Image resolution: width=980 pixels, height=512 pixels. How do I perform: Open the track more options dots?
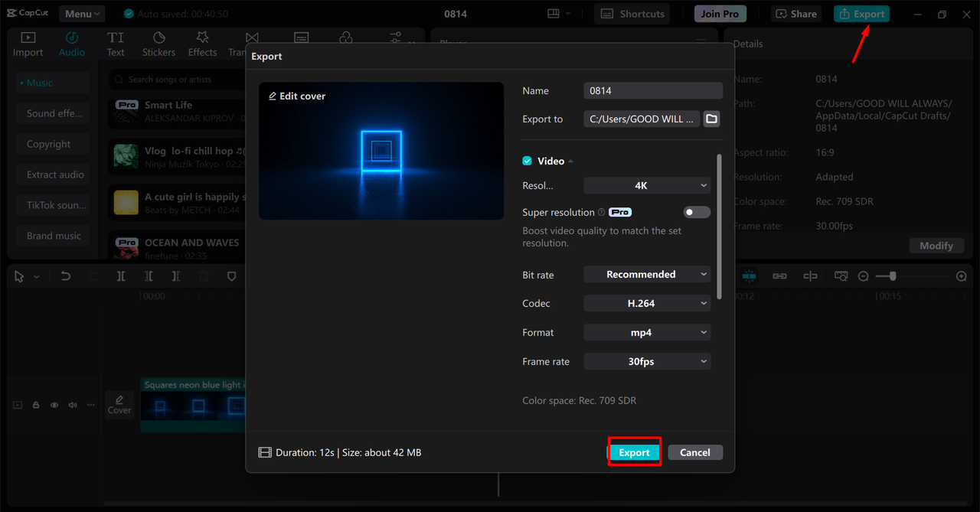pos(91,405)
